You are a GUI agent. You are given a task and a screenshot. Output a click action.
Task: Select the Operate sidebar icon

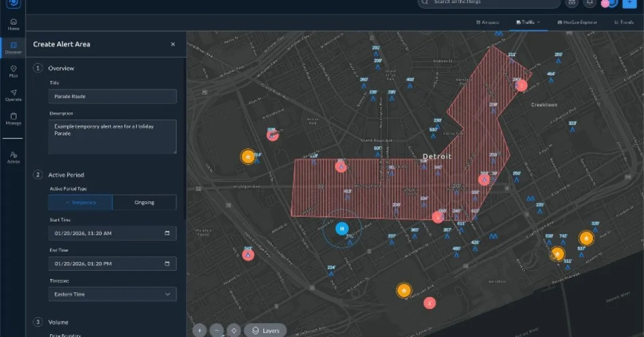click(x=13, y=96)
